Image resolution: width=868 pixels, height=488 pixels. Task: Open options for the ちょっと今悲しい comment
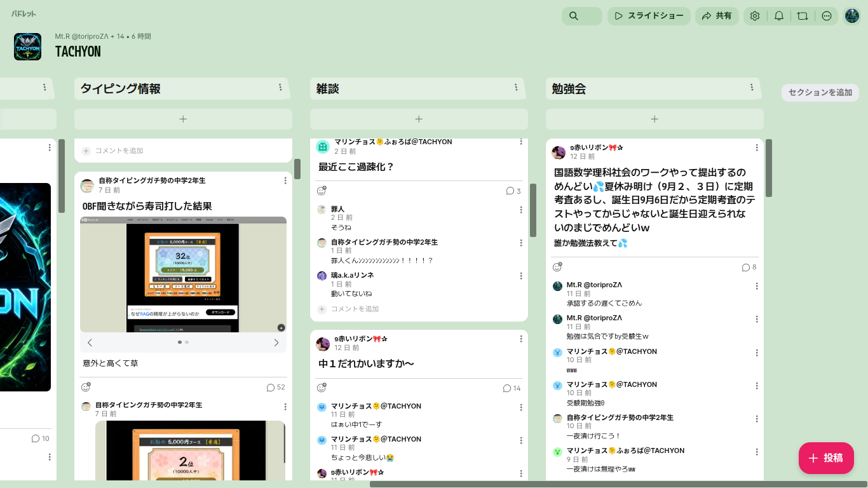coord(521,440)
